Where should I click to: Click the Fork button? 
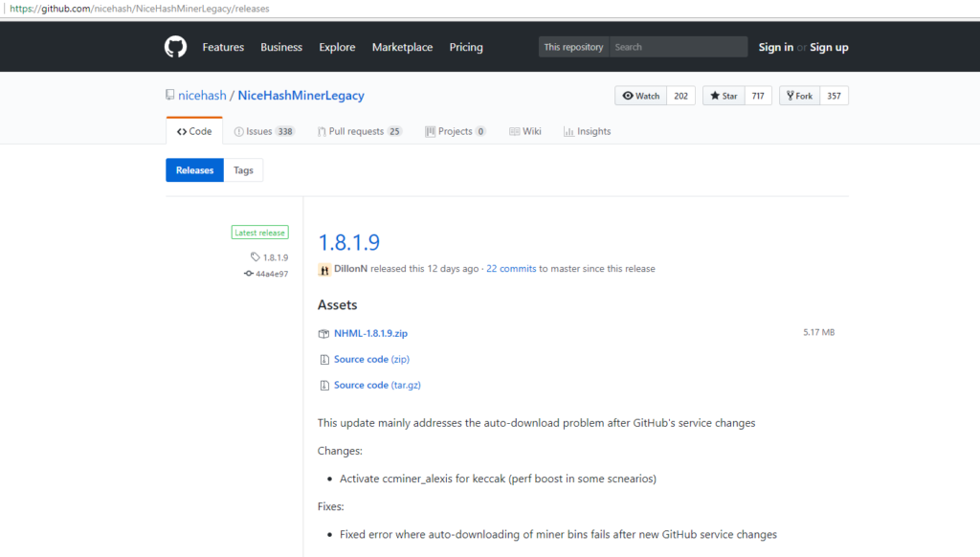pyautogui.click(x=799, y=96)
